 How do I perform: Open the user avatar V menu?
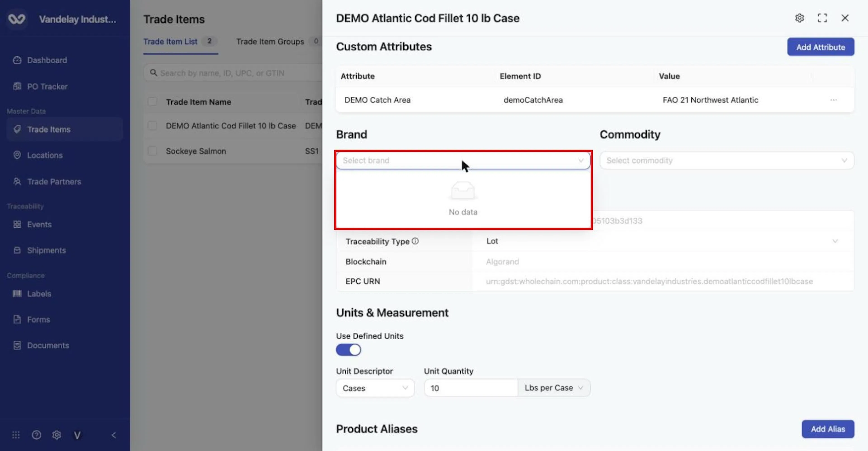pyautogui.click(x=77, y=435)
